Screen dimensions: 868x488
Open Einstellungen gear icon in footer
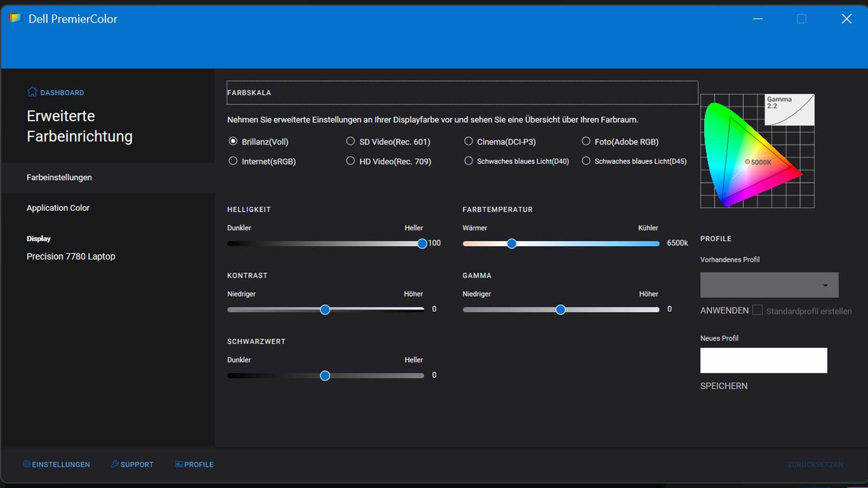[26, 464]
